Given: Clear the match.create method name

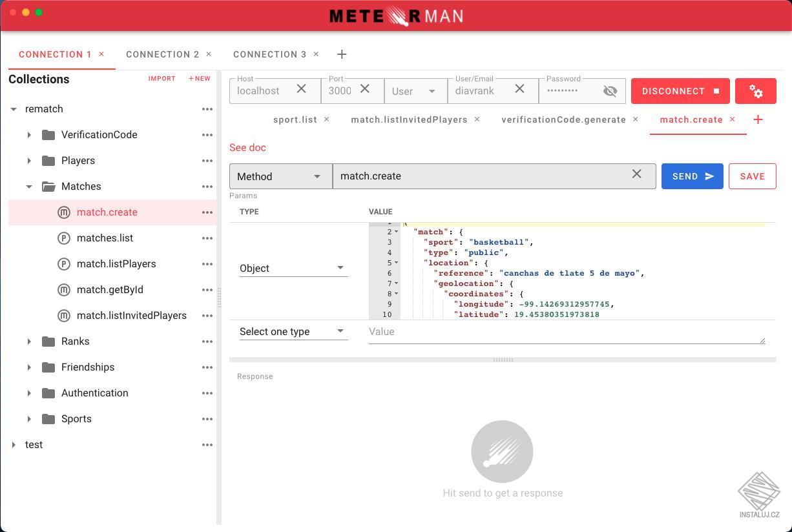Looking at the screenshot, I should pos(637,174).
